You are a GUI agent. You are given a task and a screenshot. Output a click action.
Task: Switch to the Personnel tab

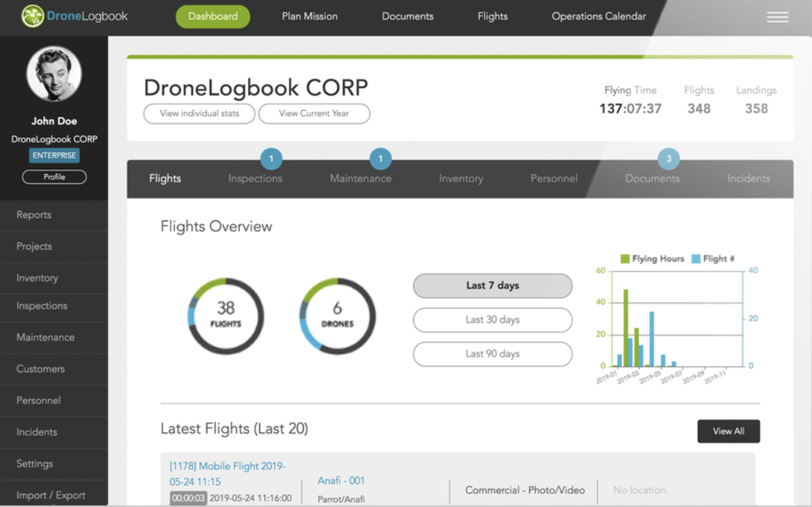[554, 178]
